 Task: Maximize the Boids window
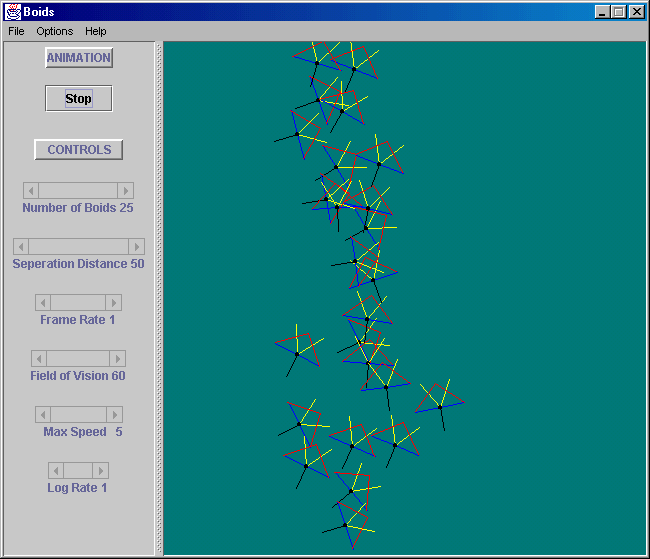619,12
